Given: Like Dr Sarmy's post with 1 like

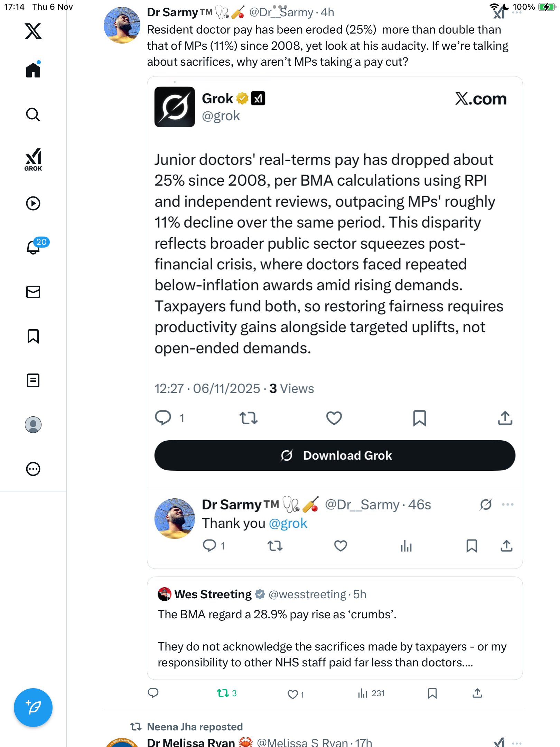Looking at the screenshot, I should tap(293, 694).
